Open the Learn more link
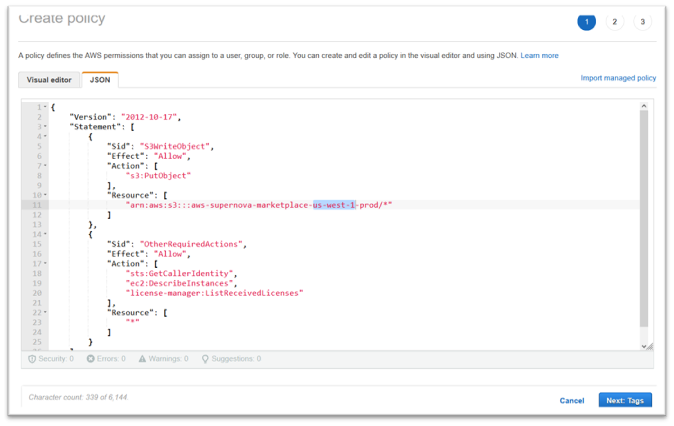The height and width of the screenshot is (426, 674). click(x=539, y=56)
